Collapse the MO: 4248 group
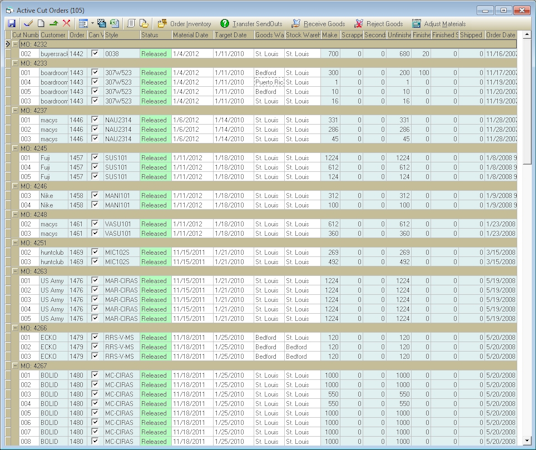The image size is (536, 450). [x=15, y=214]
